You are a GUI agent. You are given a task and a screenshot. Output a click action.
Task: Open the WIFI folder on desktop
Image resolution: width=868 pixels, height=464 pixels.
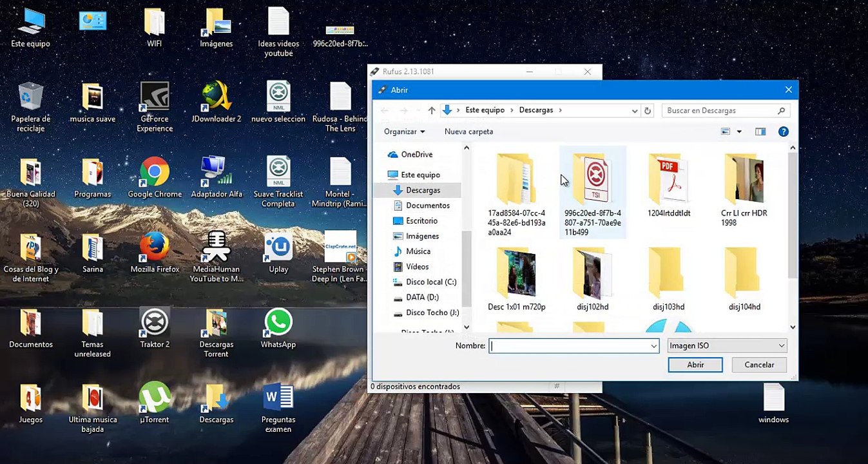tap(155, 28)
